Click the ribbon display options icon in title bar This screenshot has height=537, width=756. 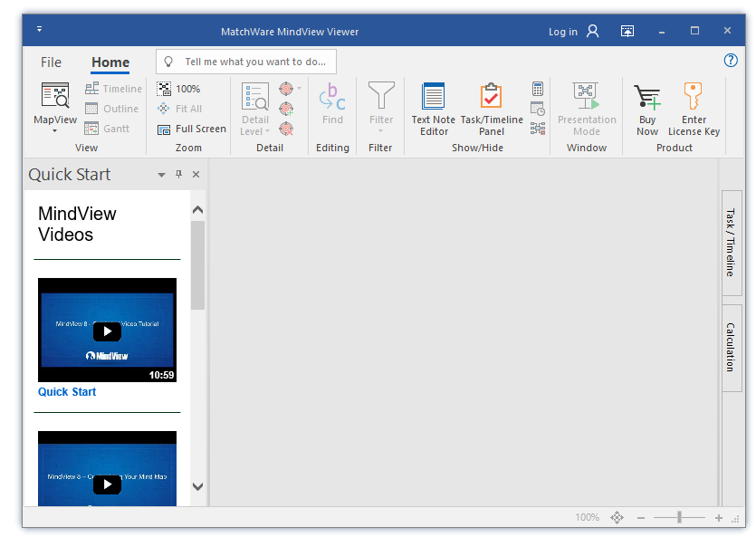tap(627, 32)
